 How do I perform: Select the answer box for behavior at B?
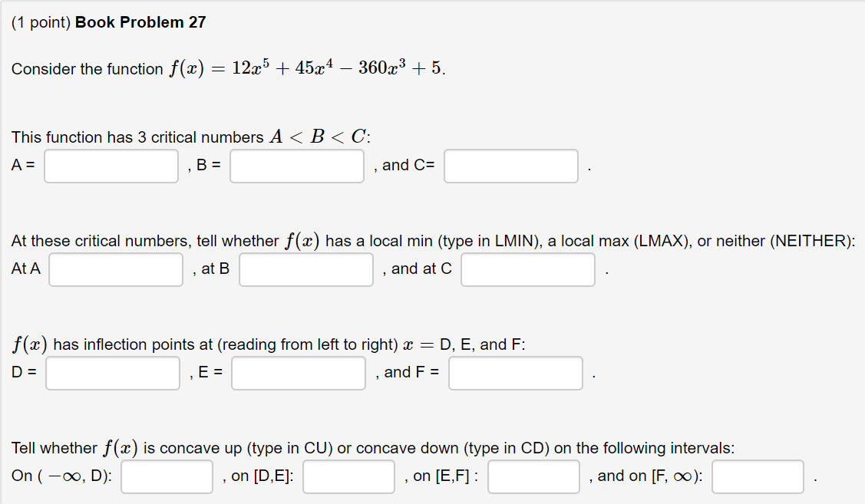pos(305,269)
